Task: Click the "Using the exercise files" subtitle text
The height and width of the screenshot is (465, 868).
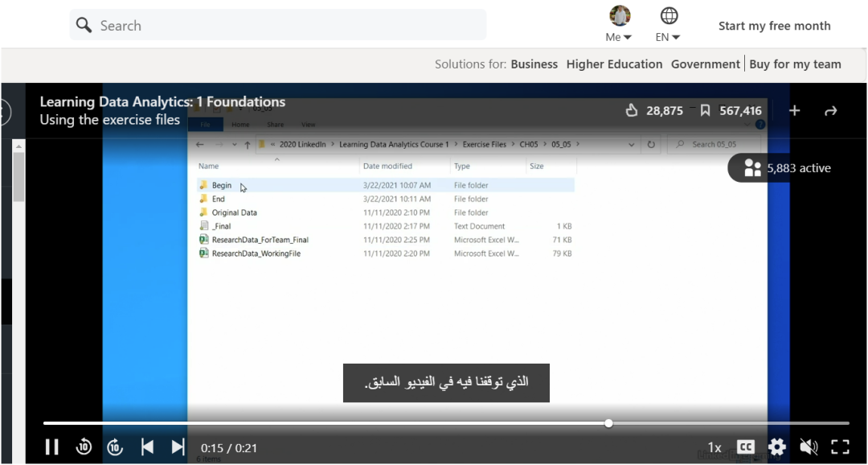Action: pos(110,120)
